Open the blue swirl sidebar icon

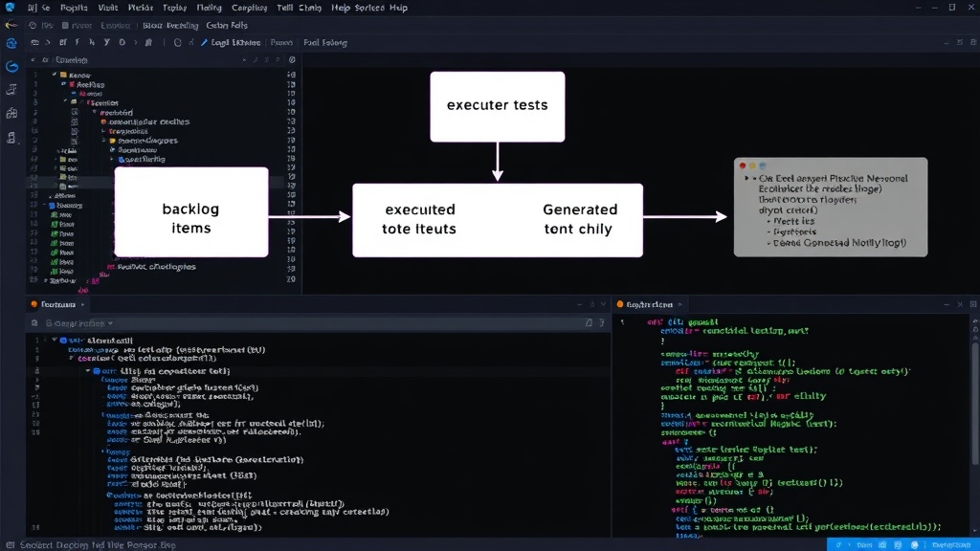click(11, 66)
